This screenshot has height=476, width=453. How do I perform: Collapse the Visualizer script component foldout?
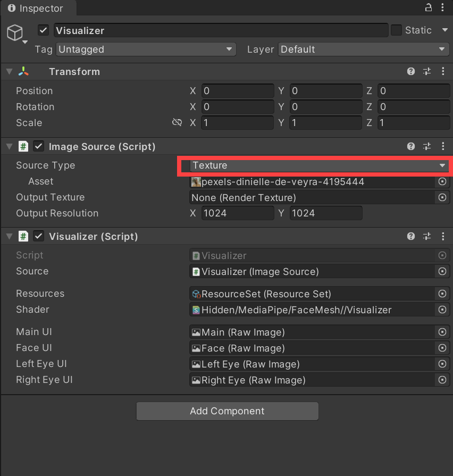10,236
